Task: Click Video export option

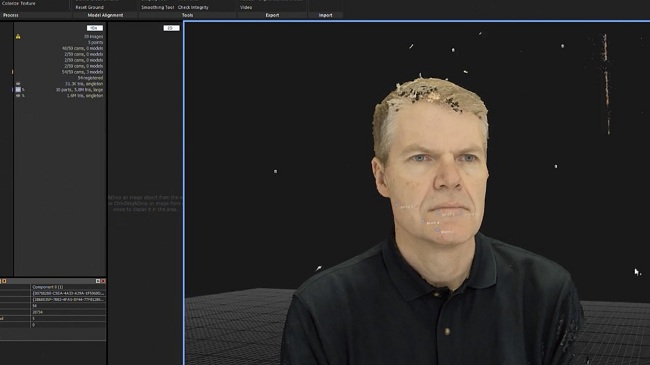Action: tap(246, 7)
